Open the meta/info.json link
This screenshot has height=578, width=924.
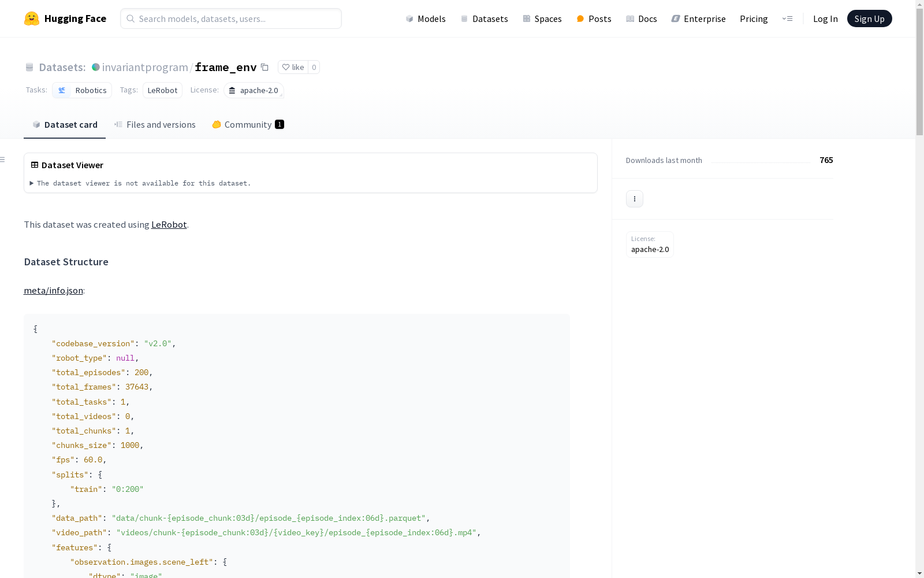point(53,290)
